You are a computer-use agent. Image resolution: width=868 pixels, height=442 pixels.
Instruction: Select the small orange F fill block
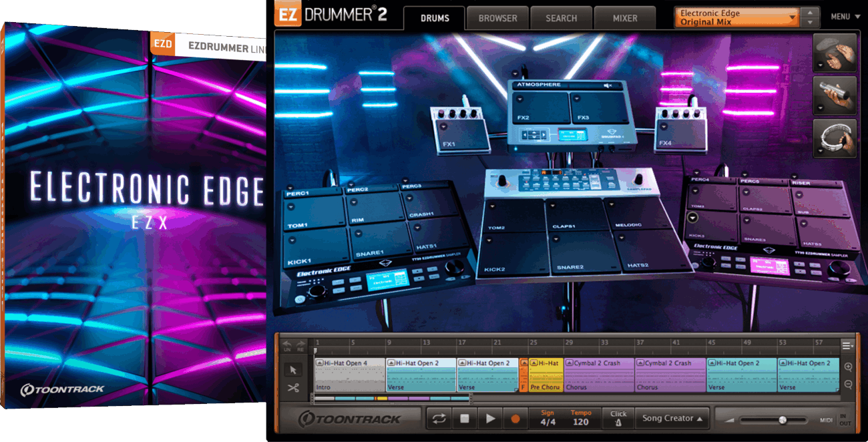[x=523, y=375]
